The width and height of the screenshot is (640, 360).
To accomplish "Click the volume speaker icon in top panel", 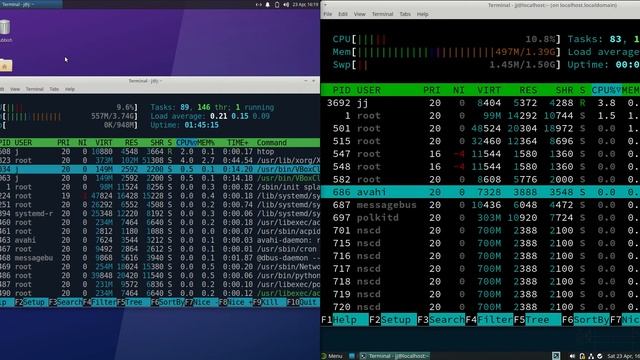I will pyautogui.click(x=286, y=4).
